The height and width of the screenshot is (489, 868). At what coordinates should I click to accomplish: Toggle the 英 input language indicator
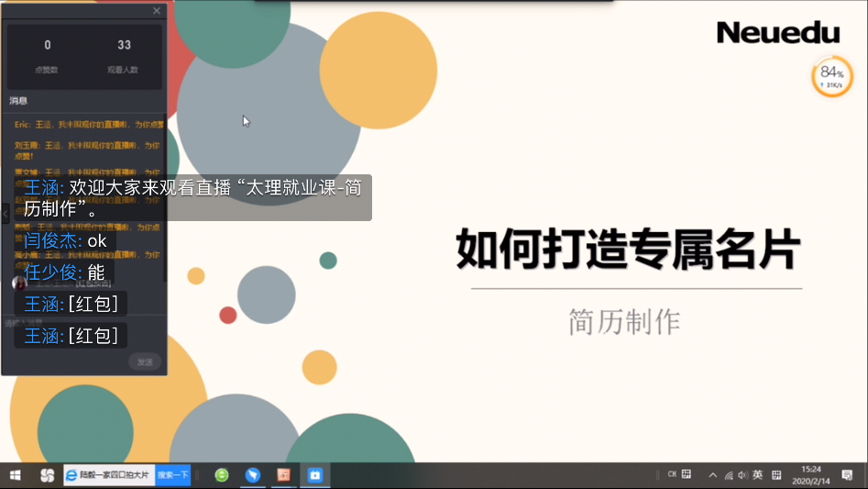(758, 475)
